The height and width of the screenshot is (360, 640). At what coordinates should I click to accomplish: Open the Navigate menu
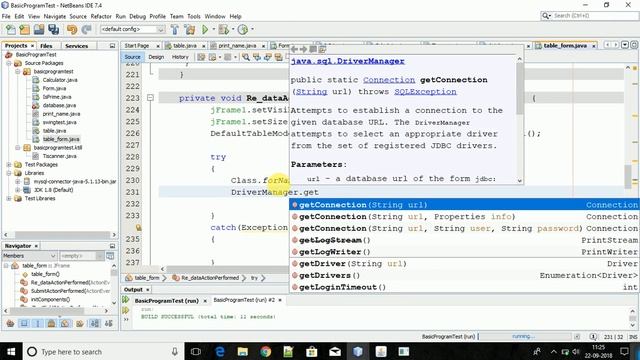(x=55, y=16)
